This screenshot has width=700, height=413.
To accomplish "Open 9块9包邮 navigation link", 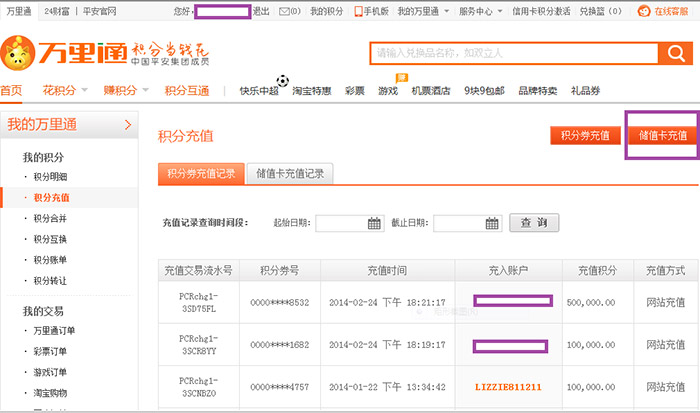I will tap(484, 91).
